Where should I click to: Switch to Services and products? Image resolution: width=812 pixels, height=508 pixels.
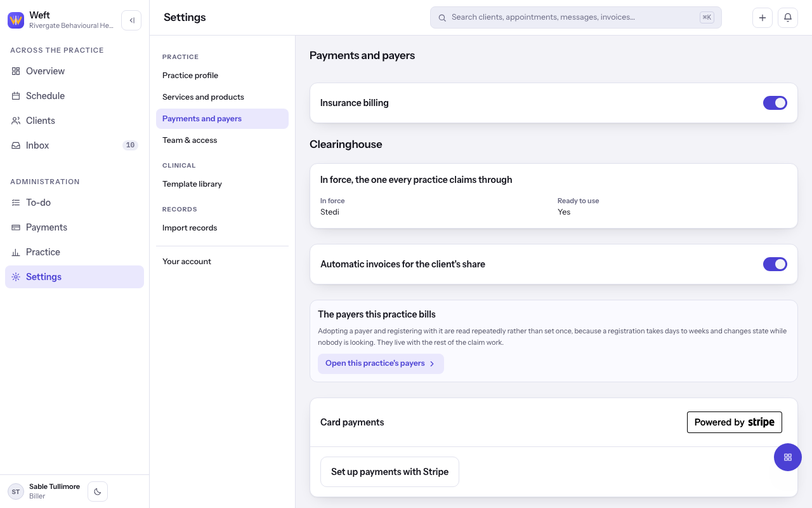(x=222, y=97)
